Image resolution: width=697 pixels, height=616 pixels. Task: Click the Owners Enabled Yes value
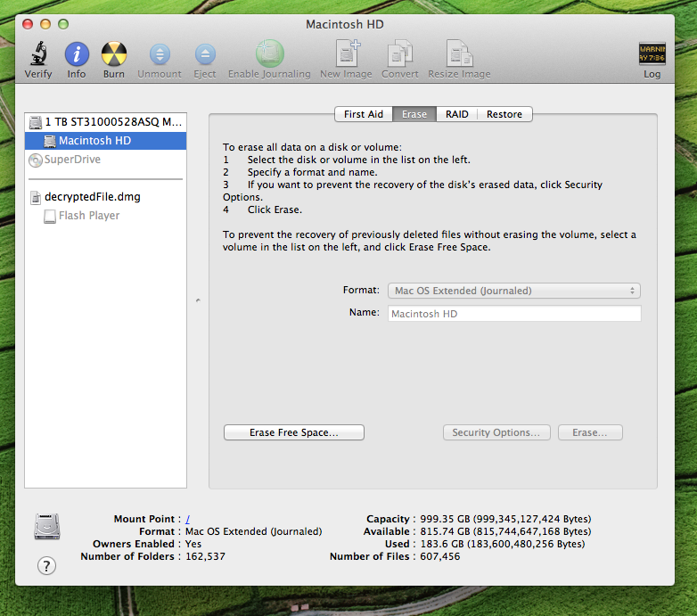click(x=193, y=544)
